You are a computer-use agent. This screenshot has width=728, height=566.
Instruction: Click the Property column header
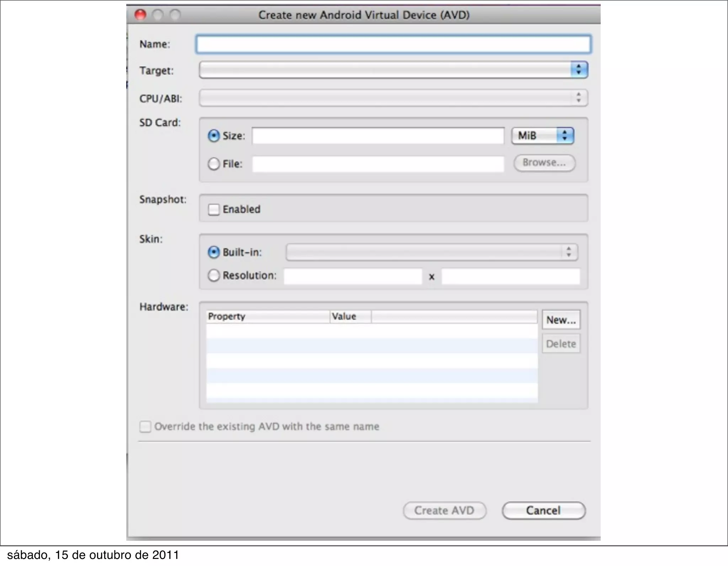[x=268, y=316]
